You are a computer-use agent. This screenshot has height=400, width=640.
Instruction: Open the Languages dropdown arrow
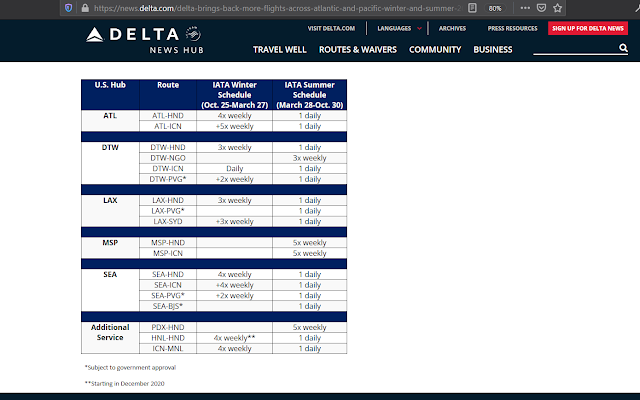point(419,29)
